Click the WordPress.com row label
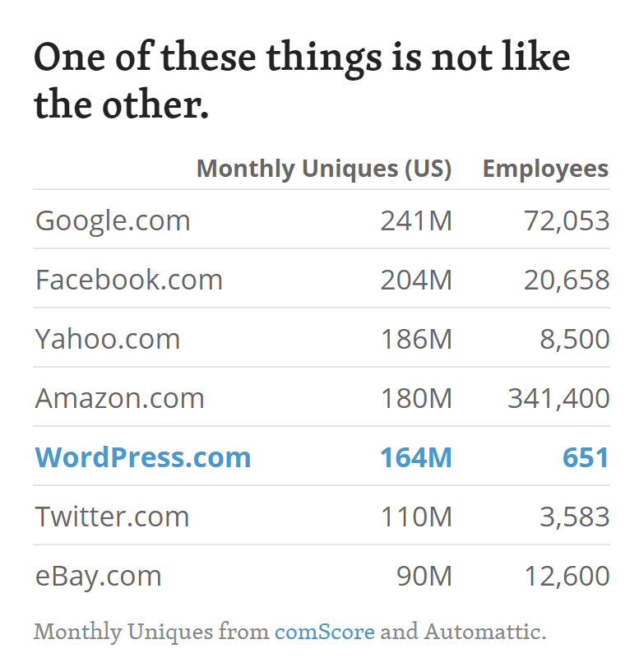Screen dimensions: 639x672 click(x=143, y=457)
